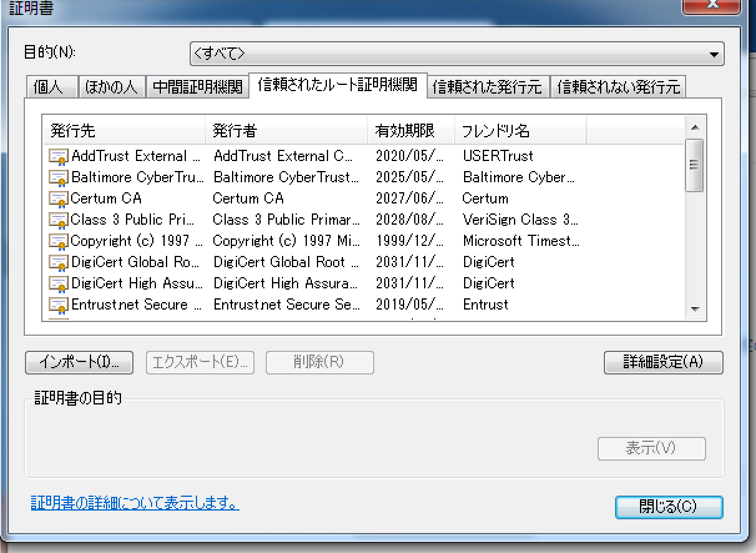This screenshot has height=553, width=756.
Task: Switch to the ほかの人 tab
Action: [x=112, y=87]
